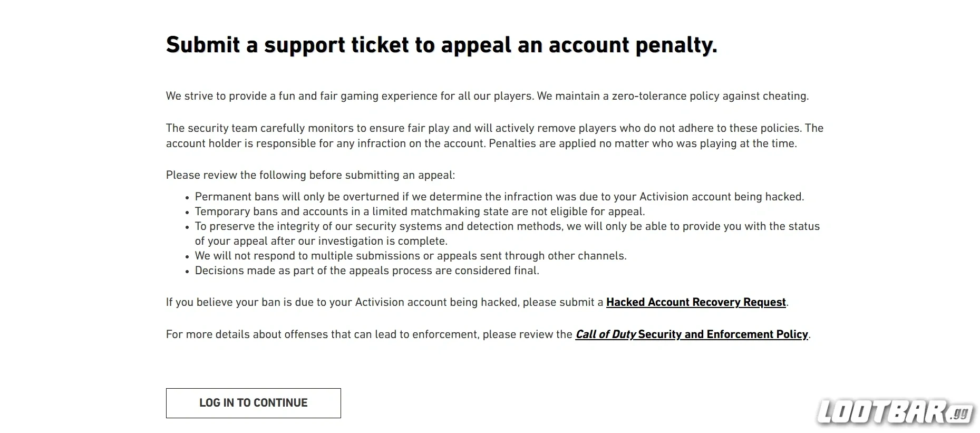Select the page heading about appealing account penalties
This screenshot has width=980, height=433.
[x=442, y=45]
